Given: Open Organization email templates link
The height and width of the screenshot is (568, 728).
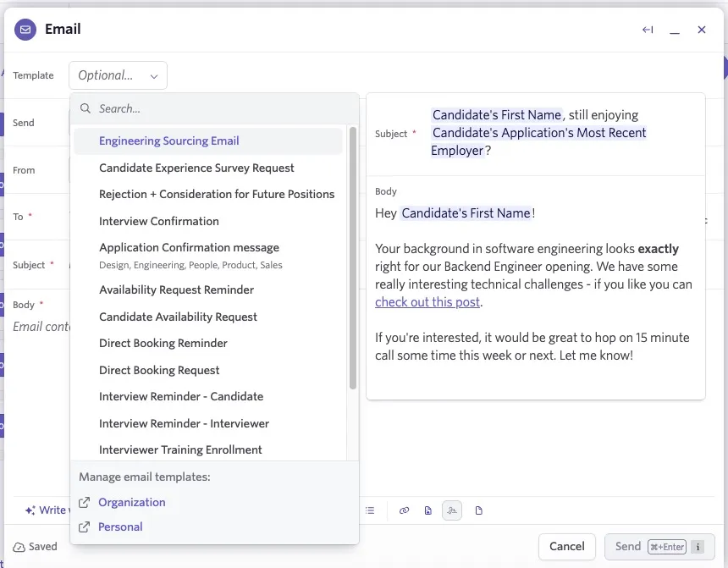Looking at the screenshot, I should pos(132,503).
